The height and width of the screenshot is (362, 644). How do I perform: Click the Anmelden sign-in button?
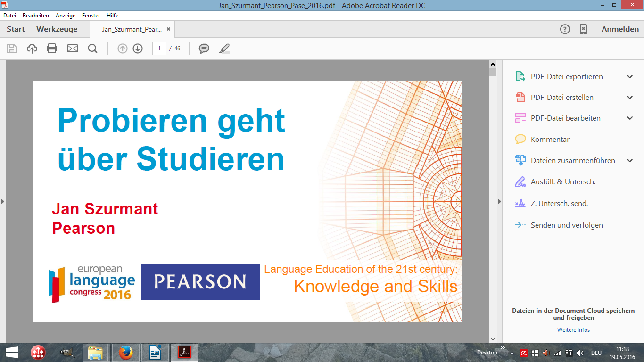pyautogui.click(x=620, y=29)
